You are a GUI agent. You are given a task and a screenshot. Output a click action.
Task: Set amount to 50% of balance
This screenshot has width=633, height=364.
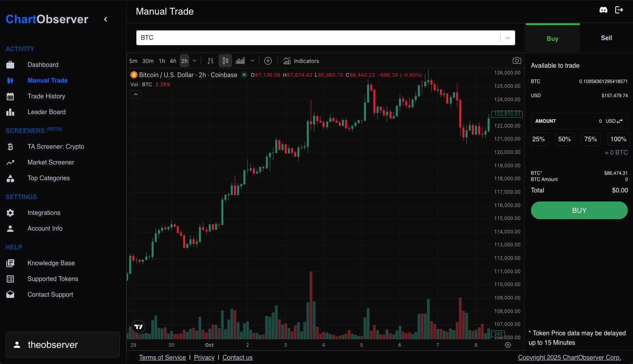(x=564, y=139)
